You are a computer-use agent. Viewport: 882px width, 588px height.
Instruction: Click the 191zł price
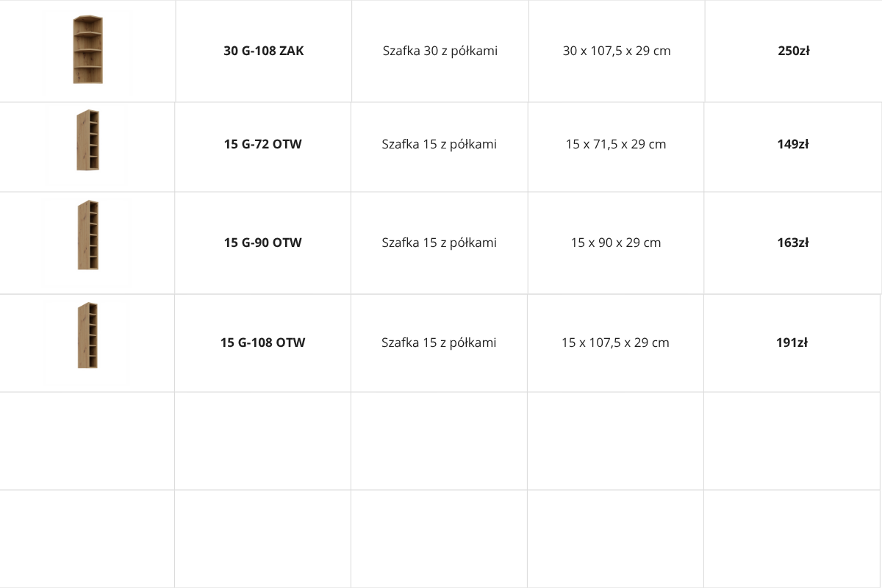coord(792,343)
